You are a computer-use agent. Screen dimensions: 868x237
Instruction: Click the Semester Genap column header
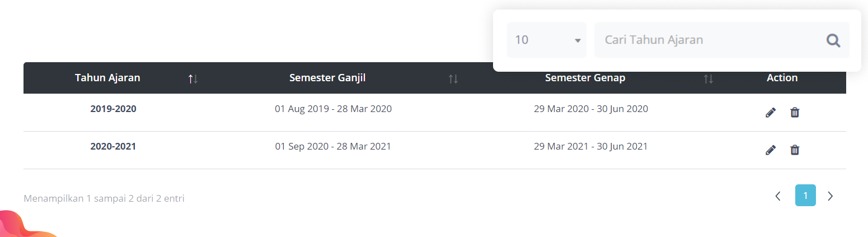(585, 78)
